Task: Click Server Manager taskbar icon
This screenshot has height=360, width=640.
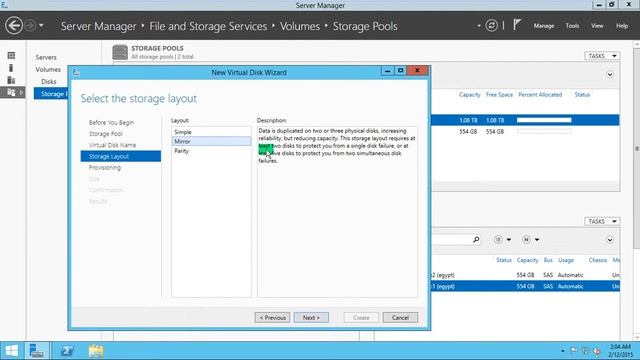Action: [37, 351]
